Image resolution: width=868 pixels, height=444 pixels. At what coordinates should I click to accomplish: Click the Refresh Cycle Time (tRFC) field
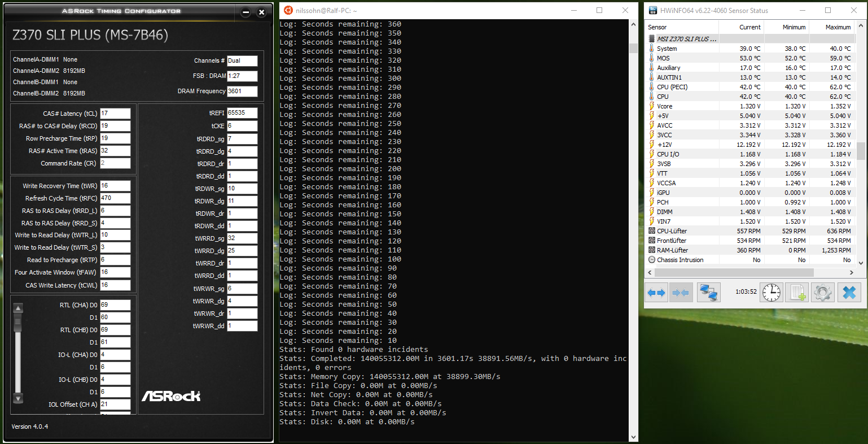pos(115,198)
